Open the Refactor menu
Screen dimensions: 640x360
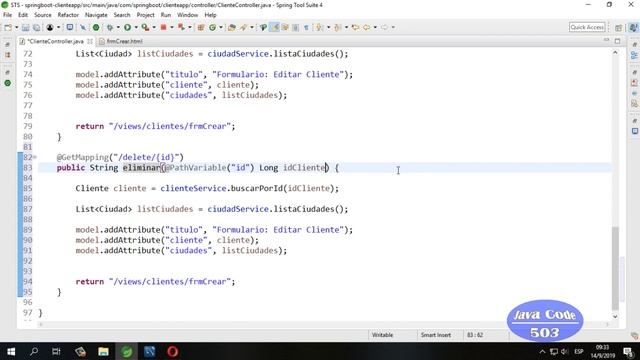point(68,15)
